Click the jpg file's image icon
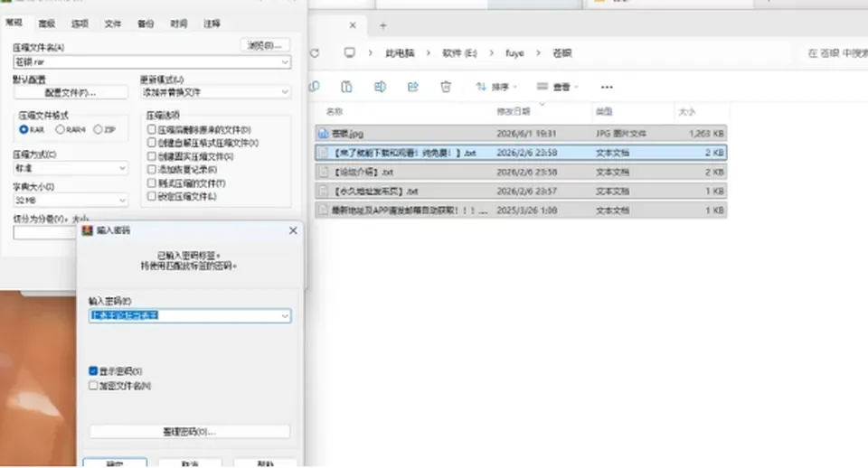 324,134
